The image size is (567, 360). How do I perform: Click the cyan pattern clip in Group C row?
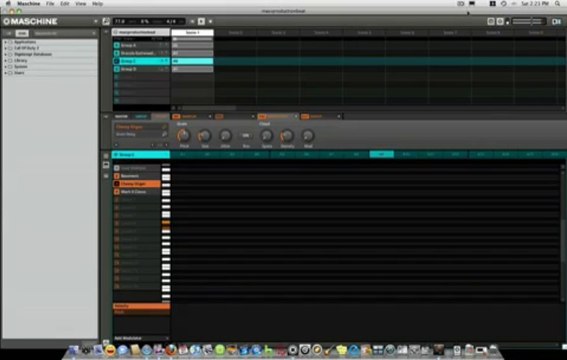point(192,61)
